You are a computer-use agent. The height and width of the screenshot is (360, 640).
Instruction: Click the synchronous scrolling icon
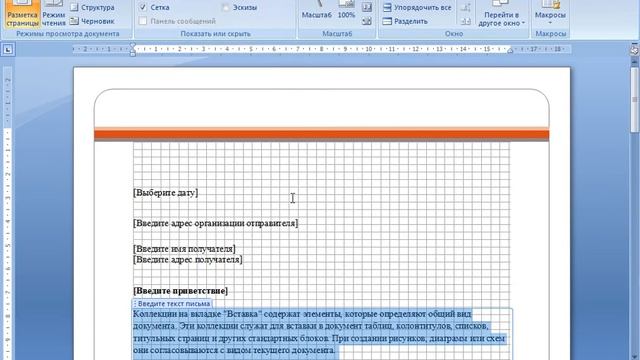tap(465, 21)
